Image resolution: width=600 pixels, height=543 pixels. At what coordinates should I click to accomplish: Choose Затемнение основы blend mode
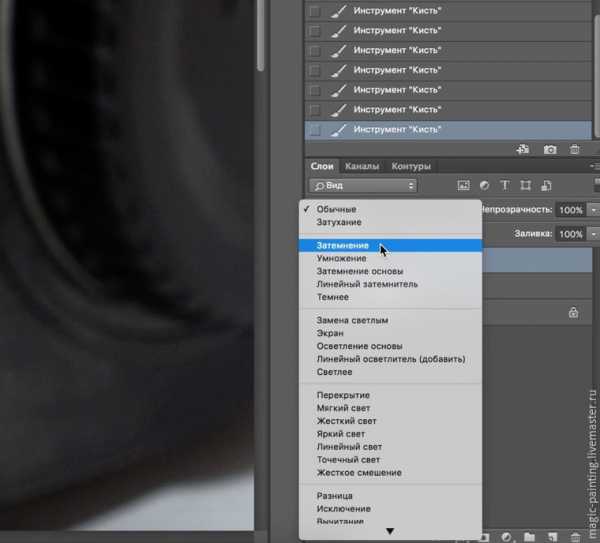pyautogui.click(x=390, y=271)
